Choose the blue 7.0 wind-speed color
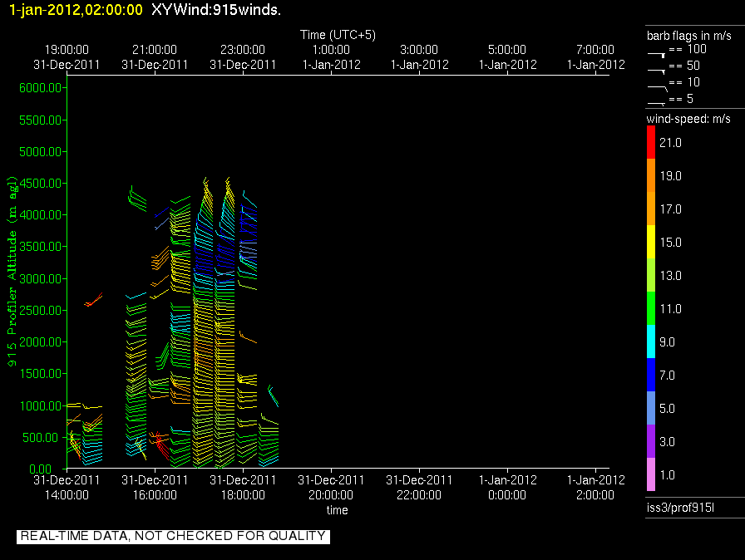Viewport: 745px width, 560px height. [x=651, y=375]
